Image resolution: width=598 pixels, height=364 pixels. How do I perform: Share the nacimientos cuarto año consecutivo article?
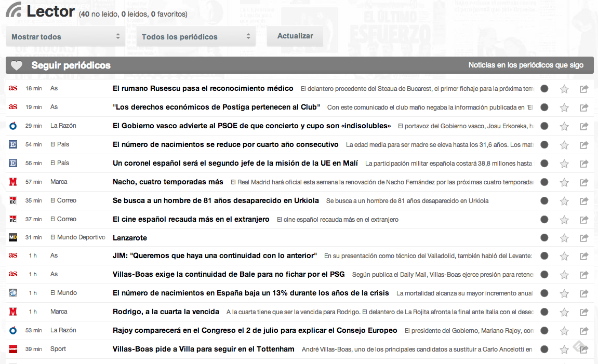coord(584,145)
